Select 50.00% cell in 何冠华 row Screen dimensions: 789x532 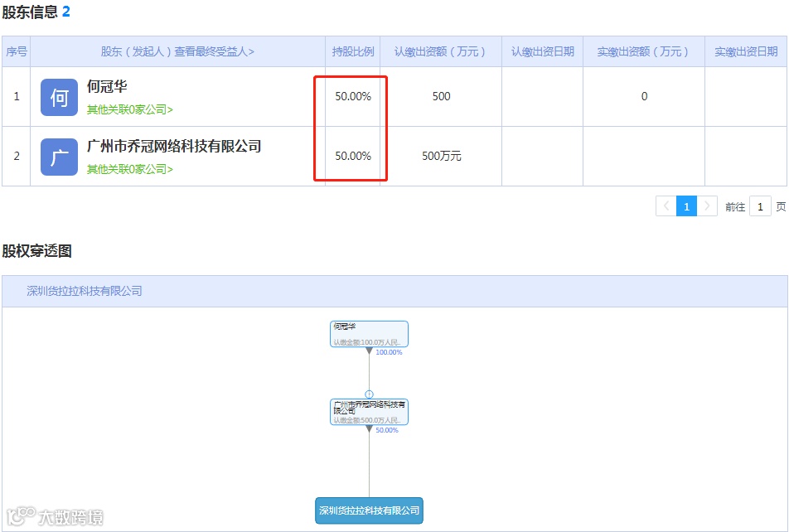click(353, 96)
